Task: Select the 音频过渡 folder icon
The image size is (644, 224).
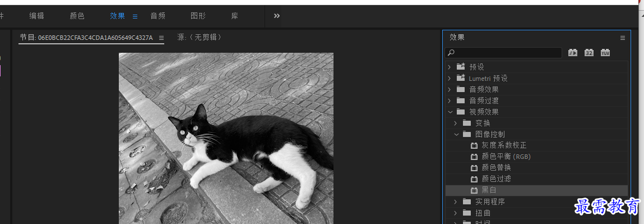Action: tap(461, 100)
